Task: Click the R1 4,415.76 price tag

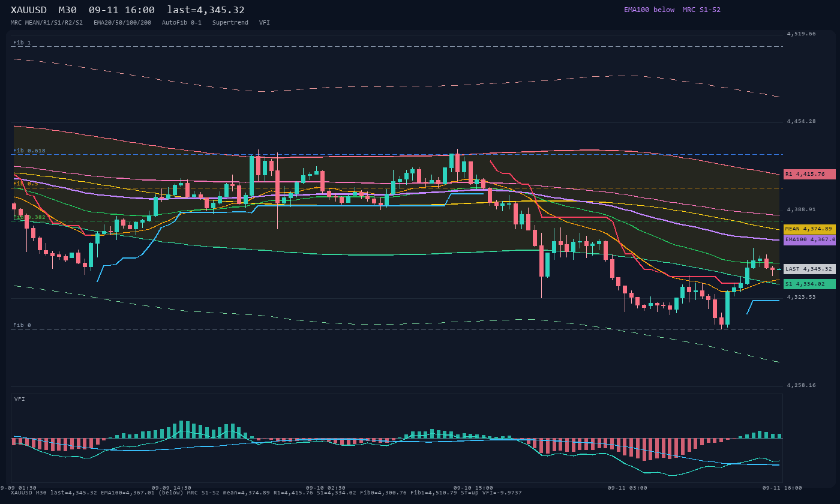Action: pyautogui.click(x=809, y=174)
